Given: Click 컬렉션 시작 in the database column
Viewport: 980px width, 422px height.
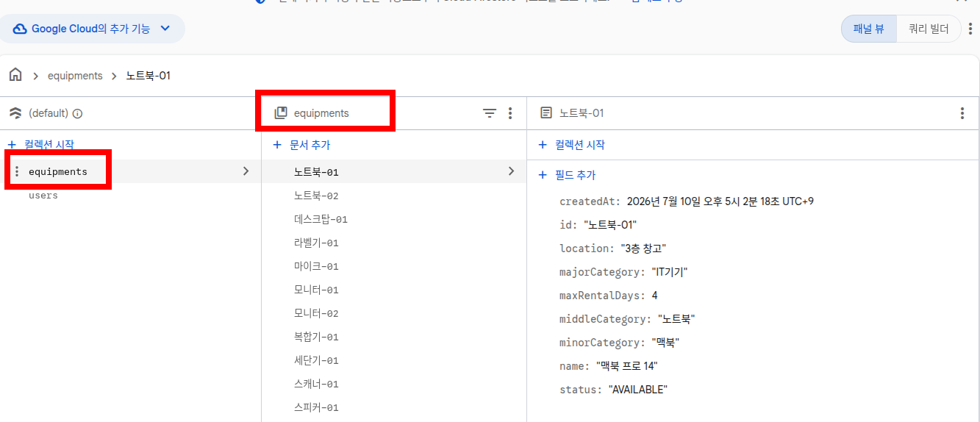Looking at the screenshot, I should click(x=41, y=145).
